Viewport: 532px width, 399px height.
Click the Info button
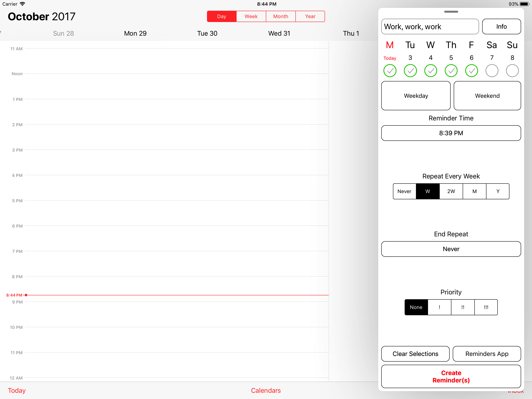point(501,26)
